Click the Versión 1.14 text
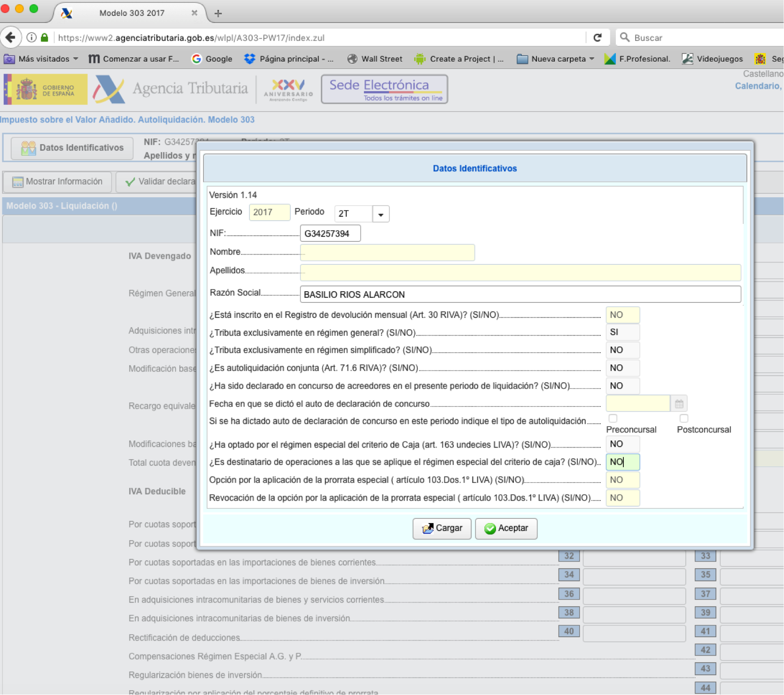 point(233,195)
